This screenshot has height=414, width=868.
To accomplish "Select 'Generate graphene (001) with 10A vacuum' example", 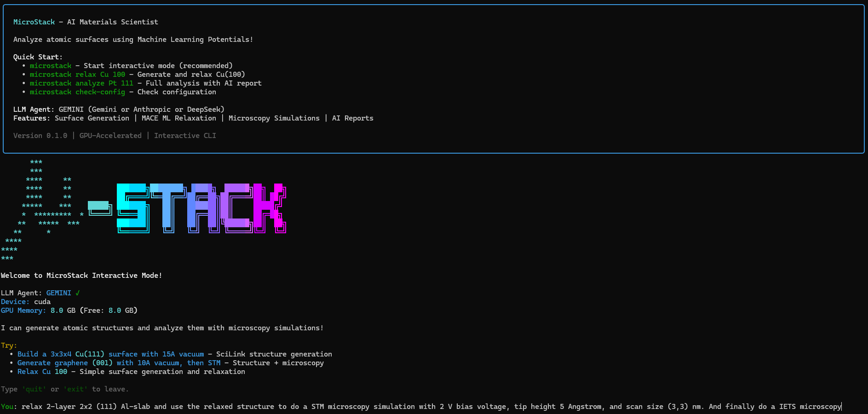I will pyautogui.click(x=119, y=363).
